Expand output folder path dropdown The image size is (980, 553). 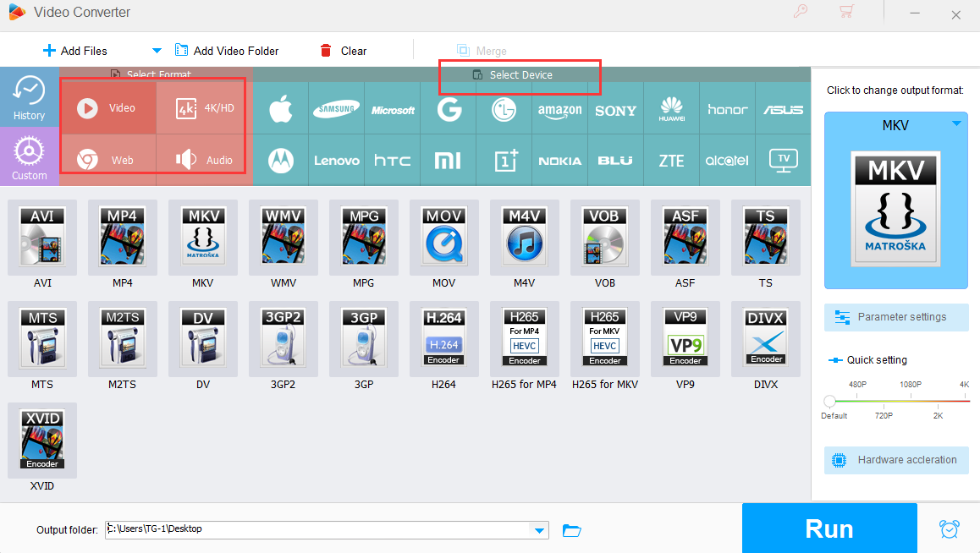[539, 530]
